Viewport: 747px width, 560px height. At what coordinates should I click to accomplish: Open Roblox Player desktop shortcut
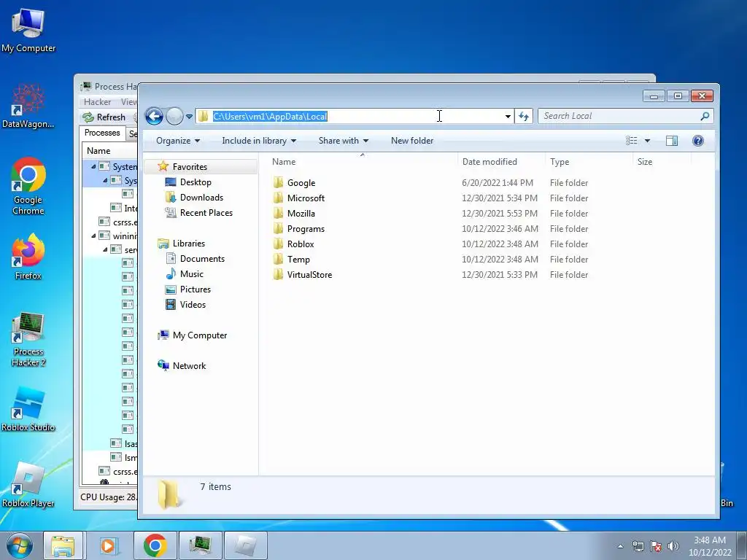pos(28,485)
